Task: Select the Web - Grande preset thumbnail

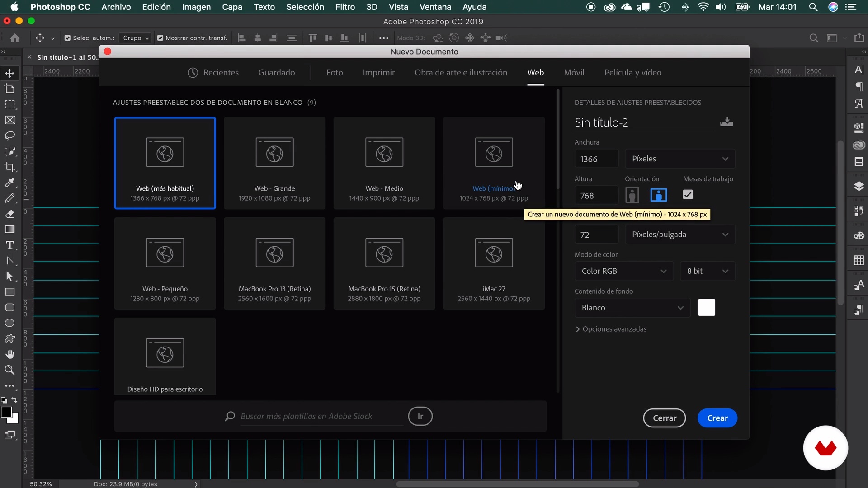Action: point(274,163)
